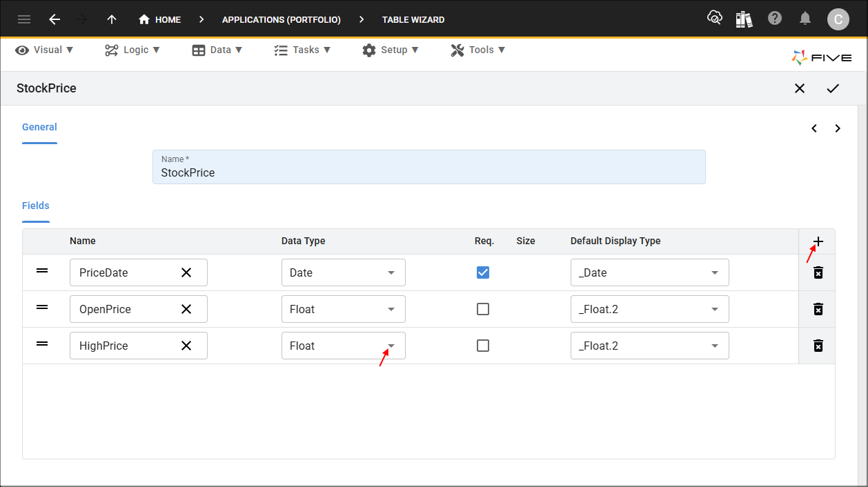Screen dimensions: 868x487
Task: Open the Tasks menu
Action: (x=302, y=50)
